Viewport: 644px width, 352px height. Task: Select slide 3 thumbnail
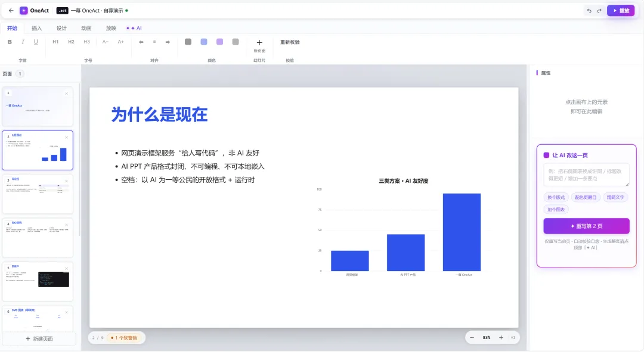[38, 194]
